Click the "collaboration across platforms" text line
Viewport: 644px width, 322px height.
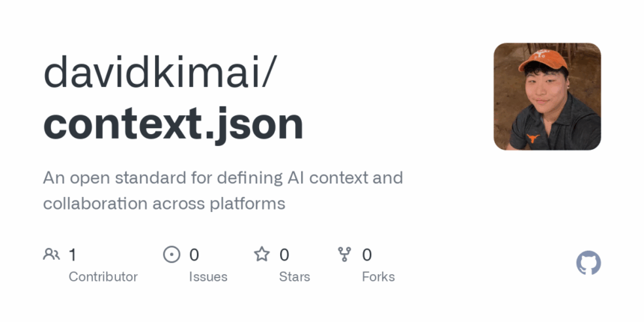[164, 204]
